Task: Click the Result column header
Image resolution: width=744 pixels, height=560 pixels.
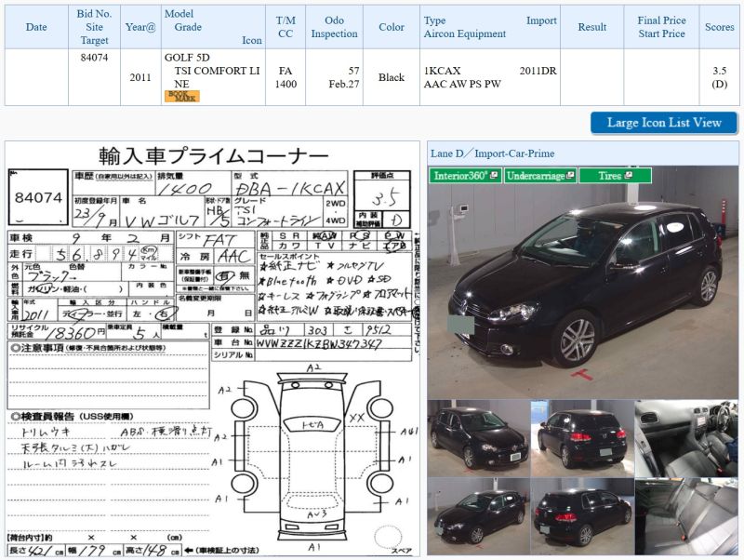Action: [x=591, y=27]
